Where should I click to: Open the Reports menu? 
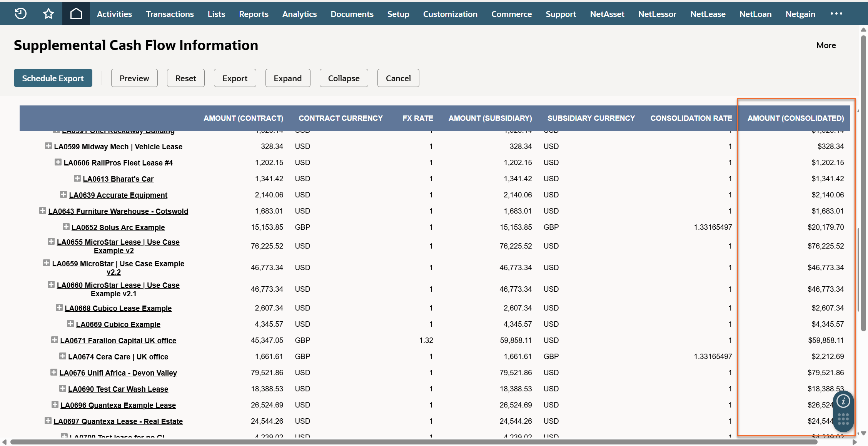click(254, 14)
